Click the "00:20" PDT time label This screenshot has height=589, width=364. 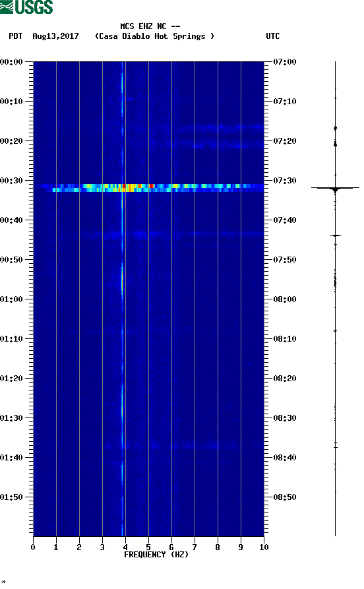tap(12, 141)
